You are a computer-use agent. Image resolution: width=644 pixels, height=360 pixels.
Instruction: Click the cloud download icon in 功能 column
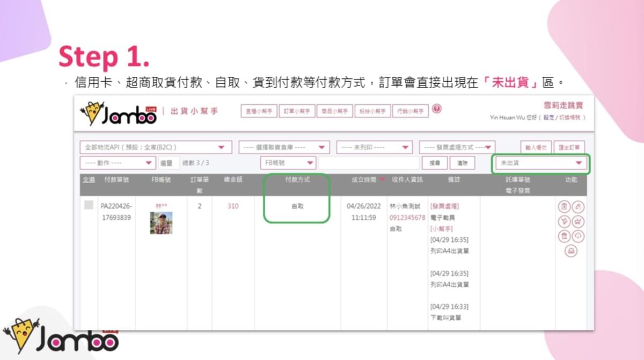tap(579, 236)
